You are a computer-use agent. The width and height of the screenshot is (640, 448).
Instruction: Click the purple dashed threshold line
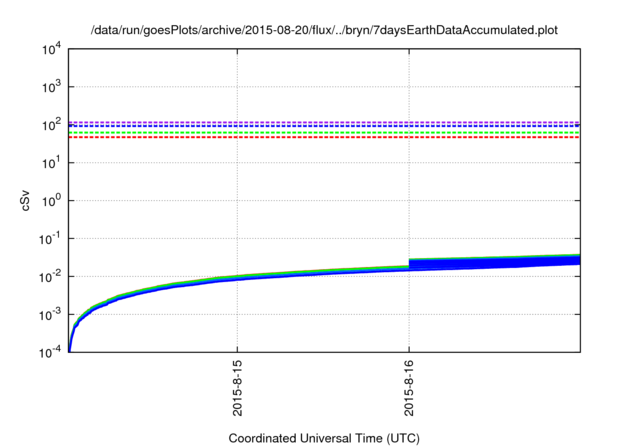tap(324, 122)
